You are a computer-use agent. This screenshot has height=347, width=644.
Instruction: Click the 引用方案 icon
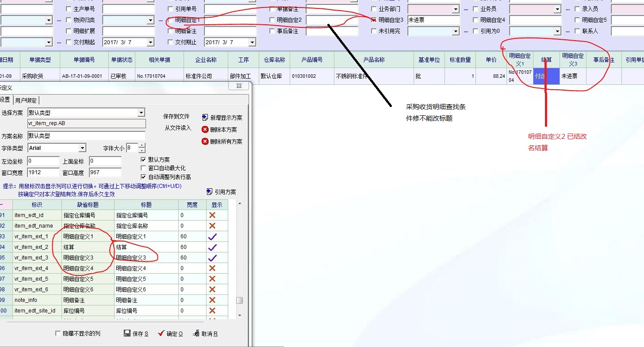click(x=210, y=192)
